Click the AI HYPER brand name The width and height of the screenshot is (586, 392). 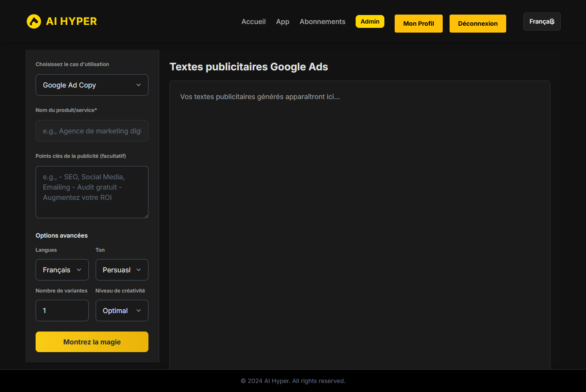point(71,21)
